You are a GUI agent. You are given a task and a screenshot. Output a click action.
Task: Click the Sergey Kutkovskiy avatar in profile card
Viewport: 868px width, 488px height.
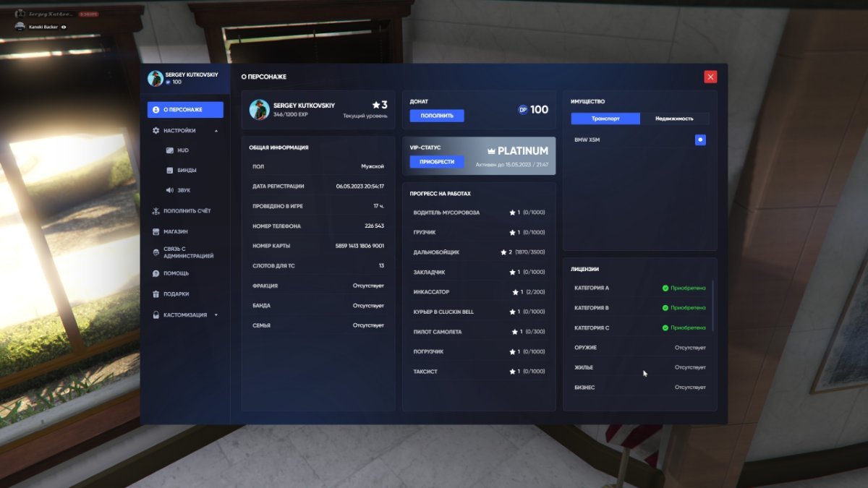(x=260, y=110)
